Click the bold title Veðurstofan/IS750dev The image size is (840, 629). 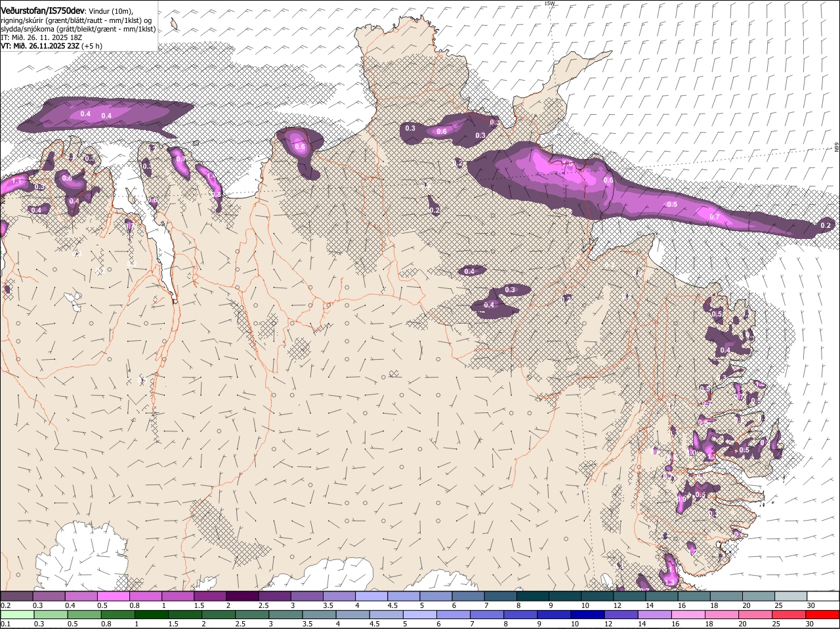point(43,11)
